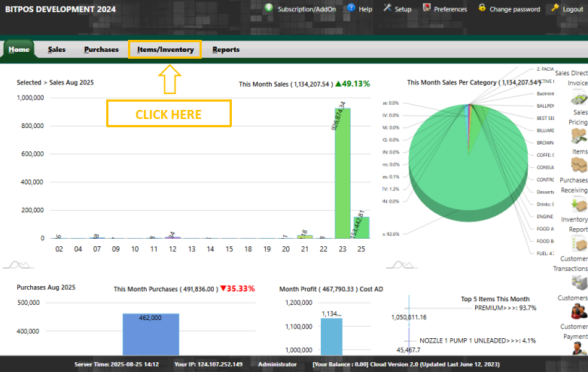
Task: Open the Reports tab
Action: point(226,50)
